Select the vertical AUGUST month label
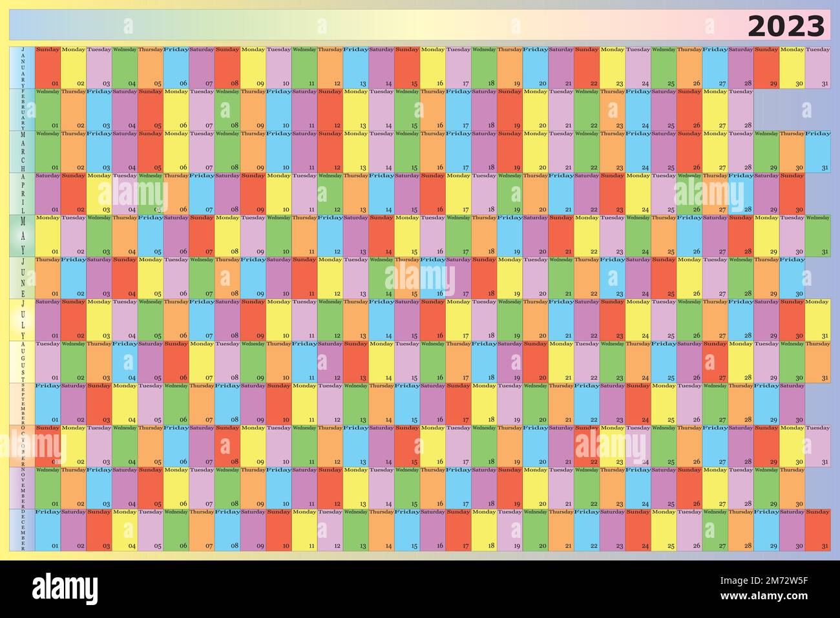 (23, 361)
